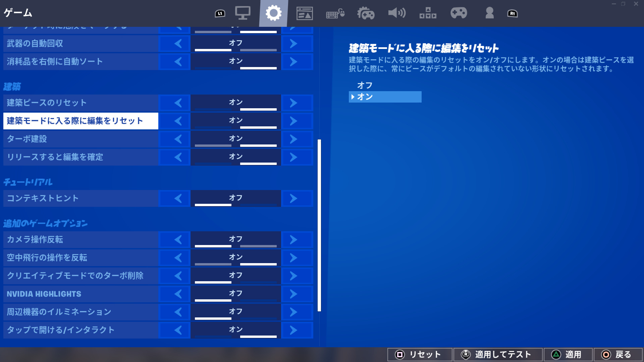
Task: Select the Game settings gear tab
Action: pyautogui.click(x=273, y=13)
